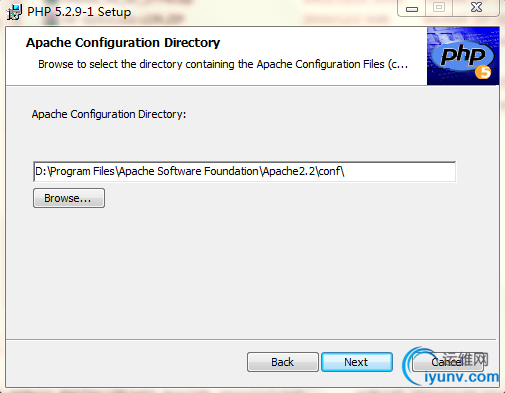
Task: Click the PHP 5.2.9-1 Setup title text
Action: [79, 12]
